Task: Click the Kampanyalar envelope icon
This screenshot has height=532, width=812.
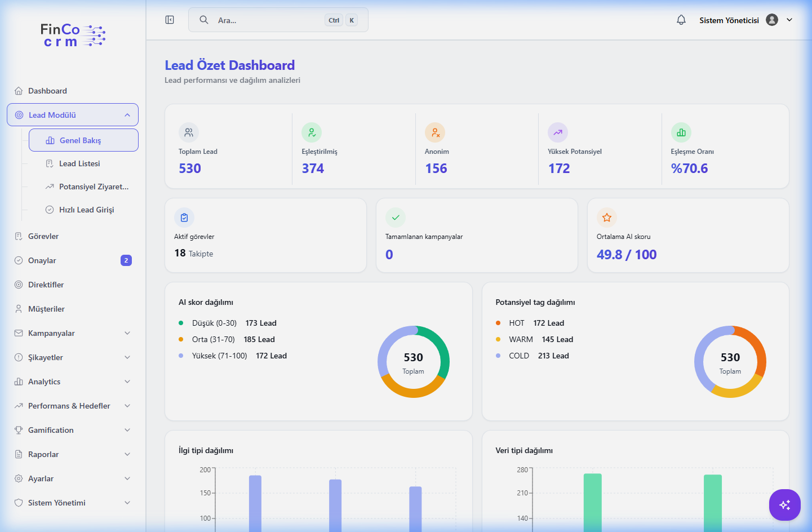Action: 19,333
